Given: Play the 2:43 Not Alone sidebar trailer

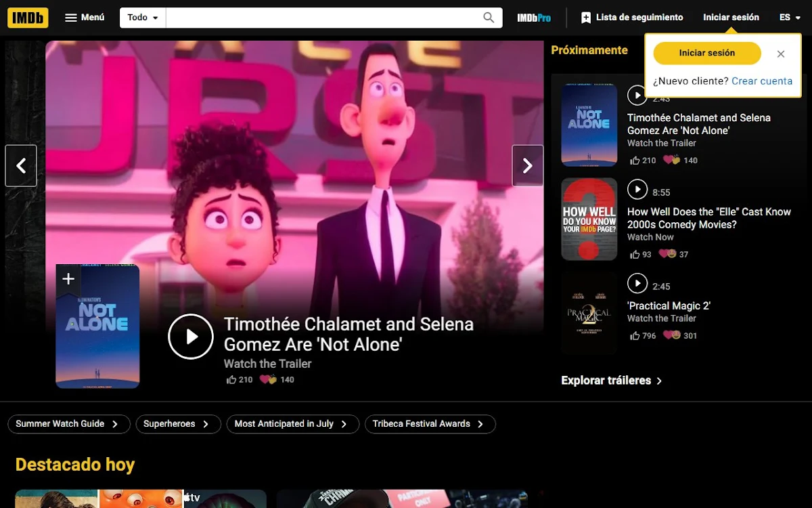Looking at the screenshot, I should pyautogui.click(x=637, y=96).
